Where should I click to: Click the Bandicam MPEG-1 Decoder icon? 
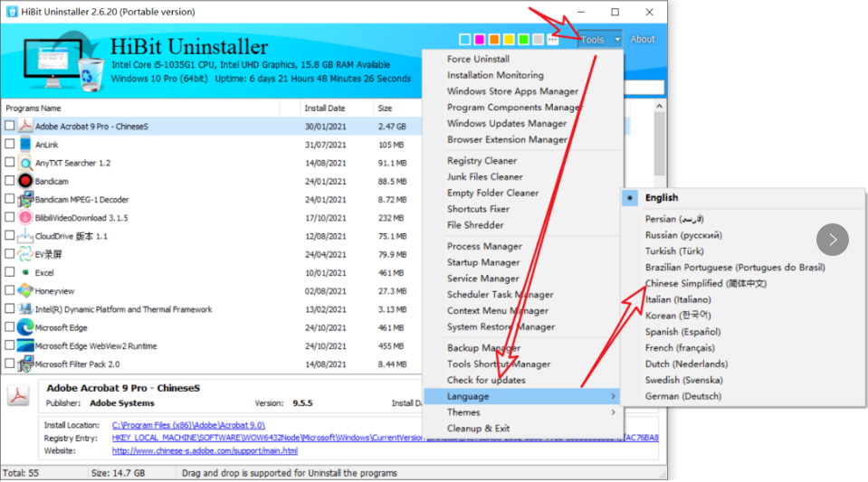point(25,199)
